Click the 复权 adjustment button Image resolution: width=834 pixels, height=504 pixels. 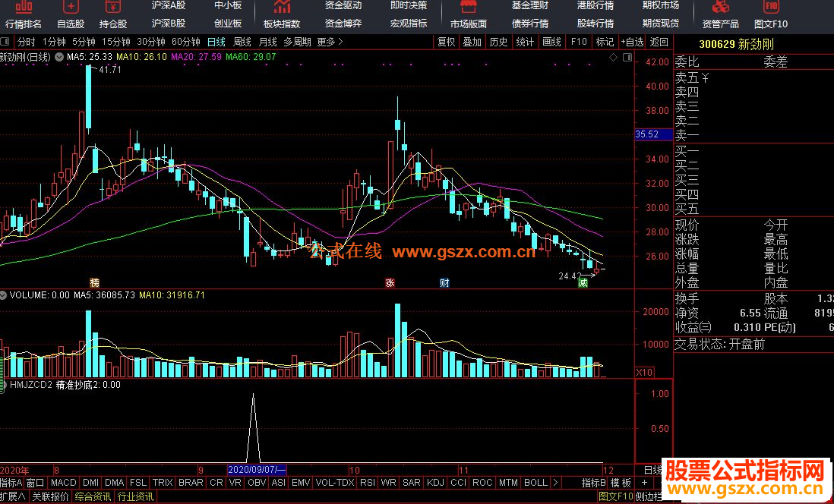[x=447, y=42]
